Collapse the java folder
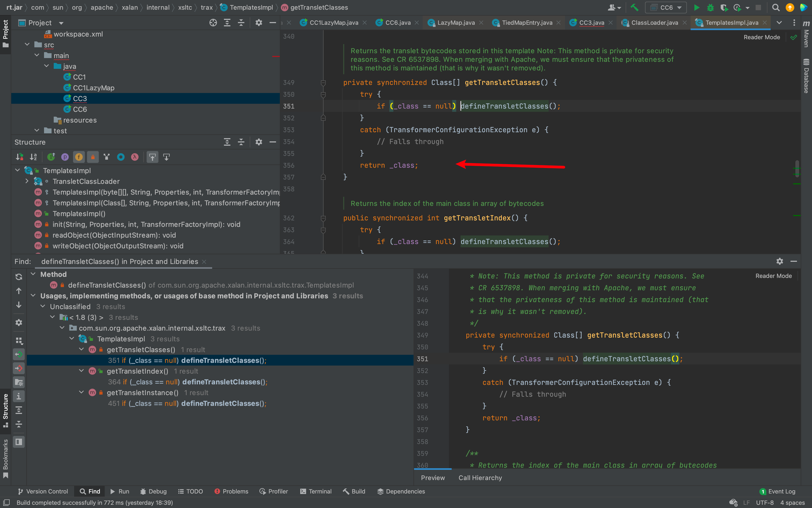 47,66
